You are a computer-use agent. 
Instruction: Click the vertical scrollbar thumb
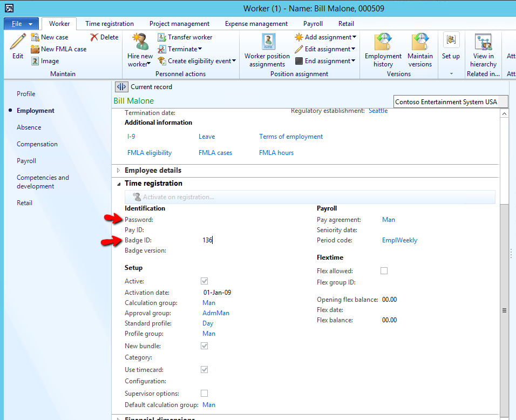pyautogui.click(x=504, y=310)
